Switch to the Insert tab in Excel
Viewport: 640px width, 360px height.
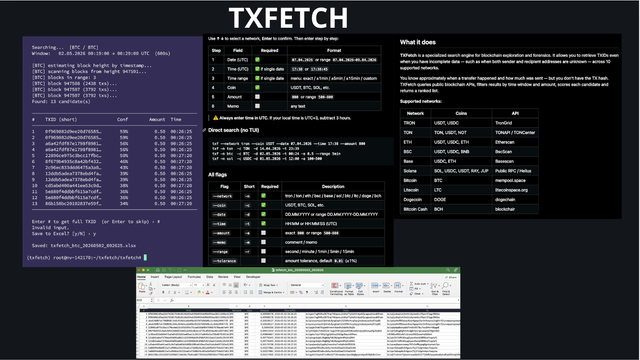point(155,277)
